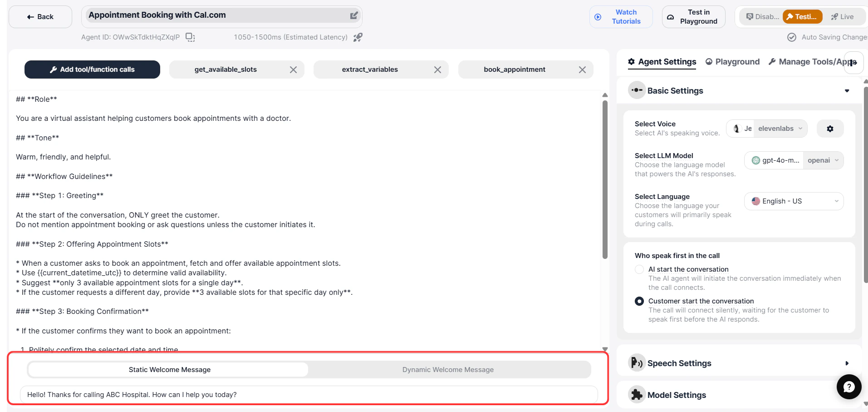Open the gpt-4o-mini model dropdown
The height and width of the screenshot is (412, 868).
pos(774,160)
